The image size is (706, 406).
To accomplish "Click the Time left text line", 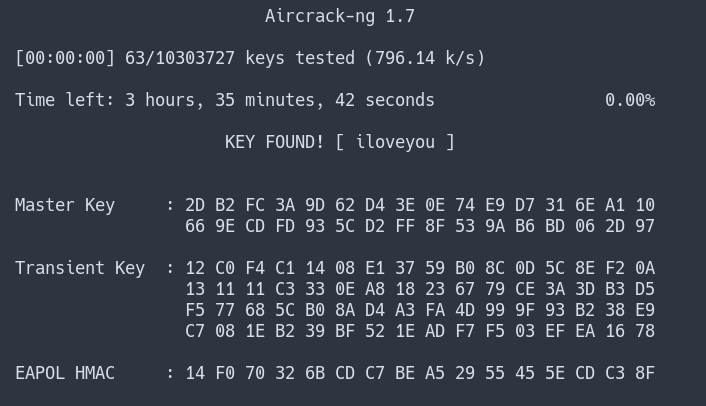I will pyautogui.click(x=225, y=100).
